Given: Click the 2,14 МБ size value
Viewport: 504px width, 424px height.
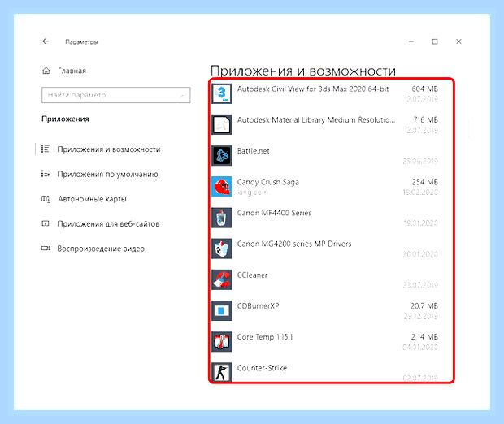Looking at the screenshot, I should tap(424, 337).
